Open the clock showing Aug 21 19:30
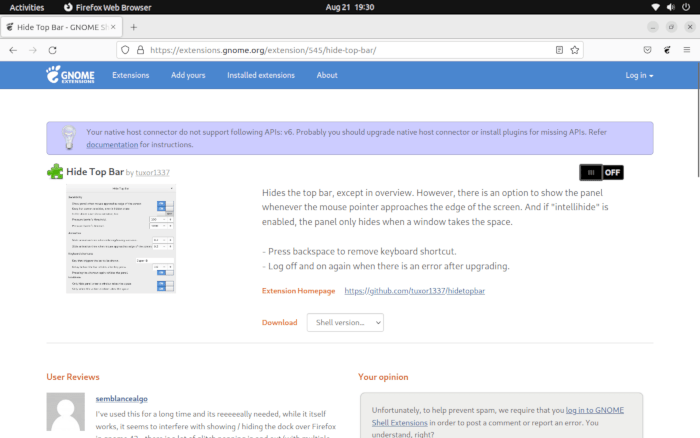This screenshot has width=700, height=438. (350, 7)
